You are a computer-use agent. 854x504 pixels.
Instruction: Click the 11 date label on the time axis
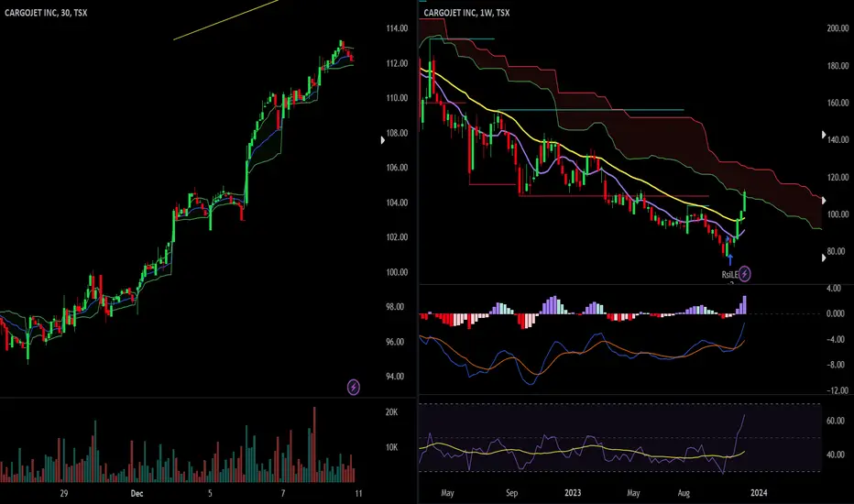[x=358, y=493]
